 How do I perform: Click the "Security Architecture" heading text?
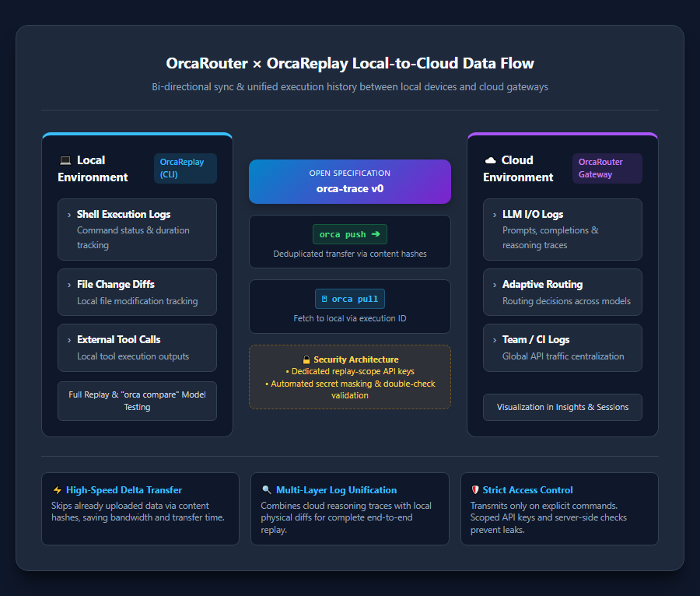(x=356, y=359)
